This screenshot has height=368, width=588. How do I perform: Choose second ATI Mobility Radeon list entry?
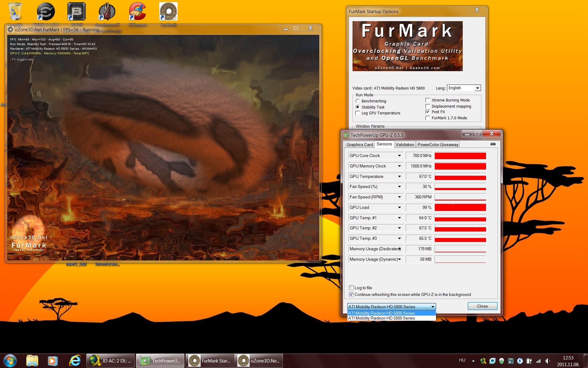(391, 318)
